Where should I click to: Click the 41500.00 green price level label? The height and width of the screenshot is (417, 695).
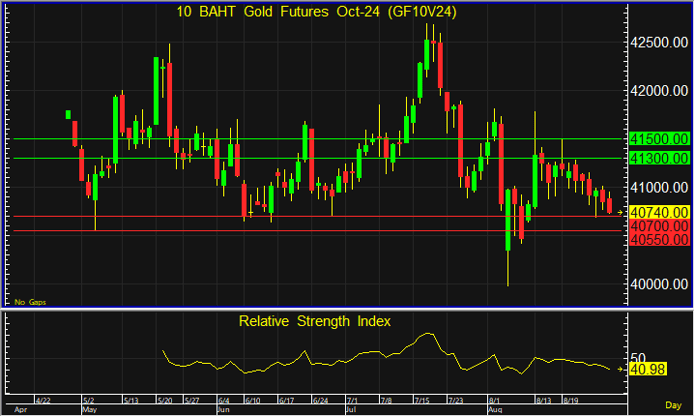657,139
